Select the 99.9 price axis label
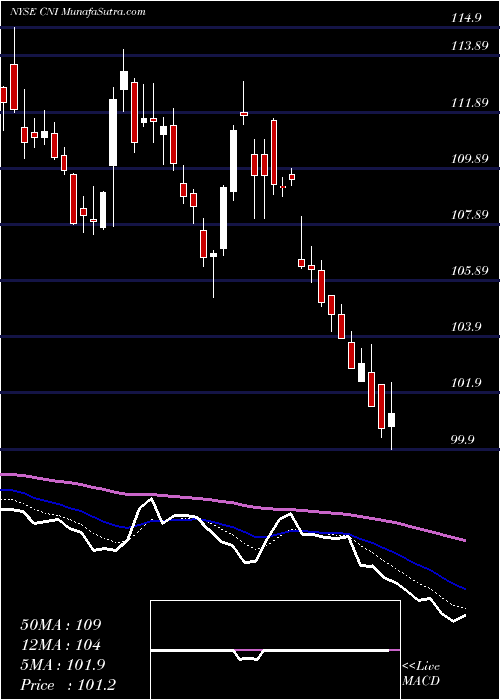Screen dimensions: 500x700 [x=463, y=440]
